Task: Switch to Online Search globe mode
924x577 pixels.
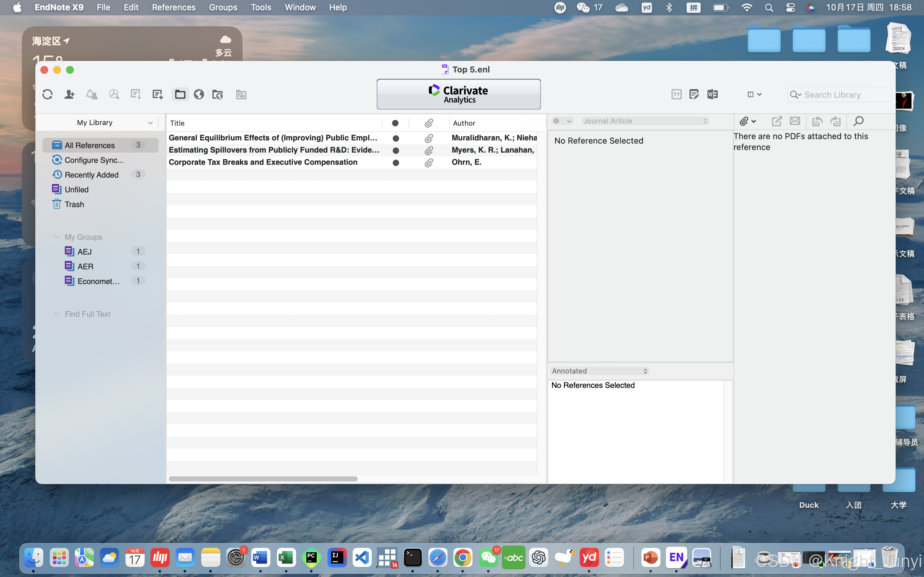Action: pyautogui.click(x=199, y=94)
